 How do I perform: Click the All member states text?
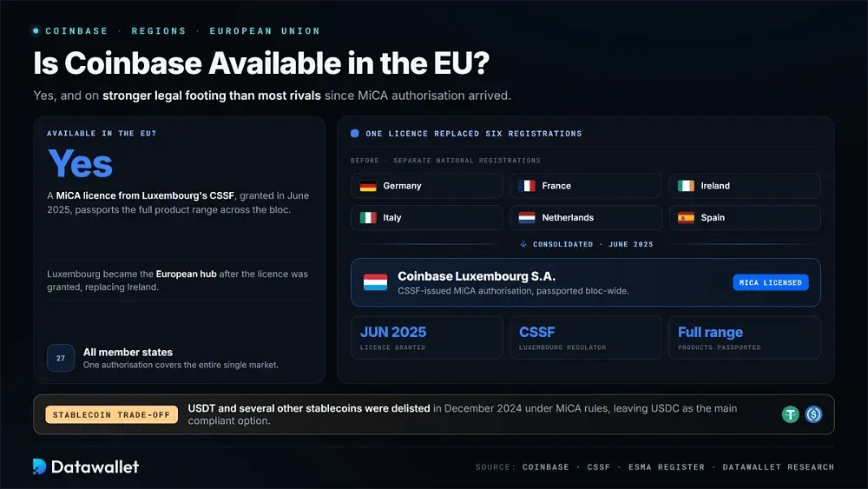click(x=128, y=353)
